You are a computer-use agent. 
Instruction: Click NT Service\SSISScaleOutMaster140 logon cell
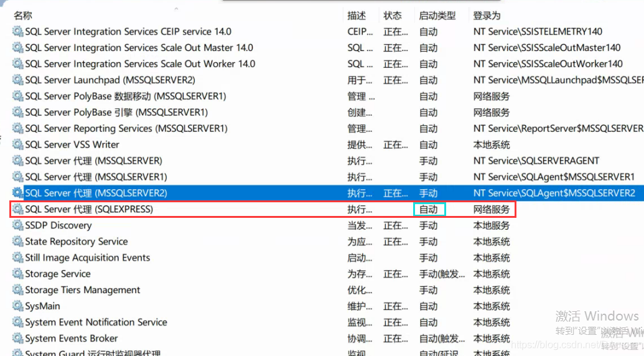(x=547, y=48)
